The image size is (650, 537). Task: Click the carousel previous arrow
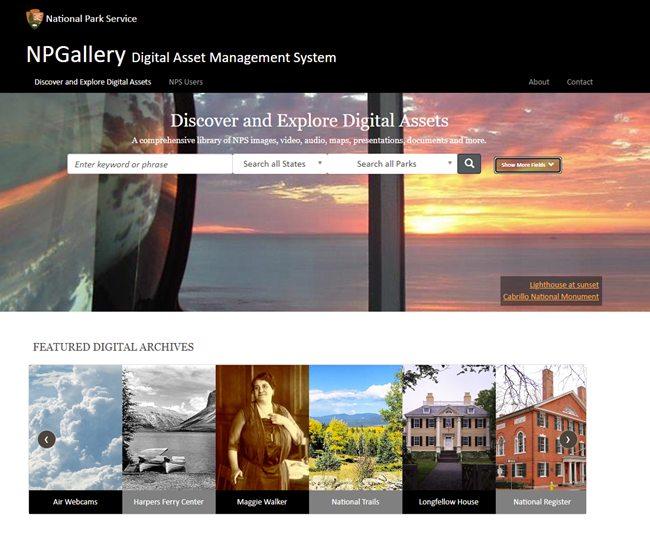[47, 439]
